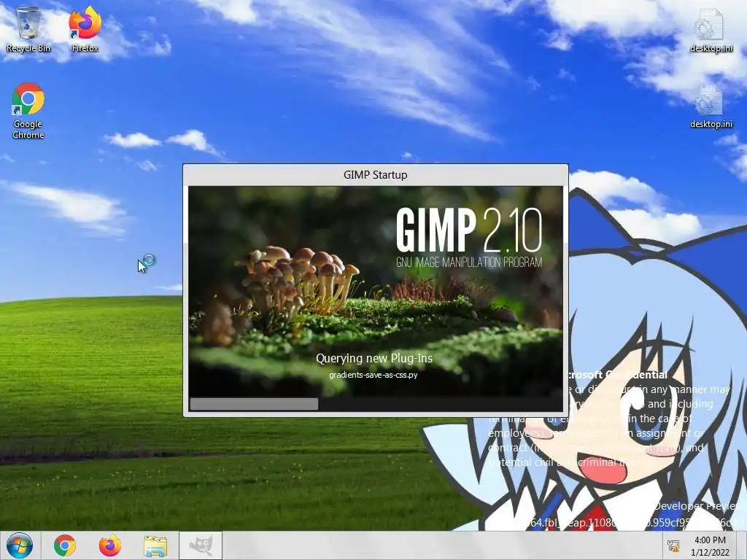Viewport: 747px width, 560px height.
Task: Select the lower desktop.ini file icon
Action: click(711, 106)
